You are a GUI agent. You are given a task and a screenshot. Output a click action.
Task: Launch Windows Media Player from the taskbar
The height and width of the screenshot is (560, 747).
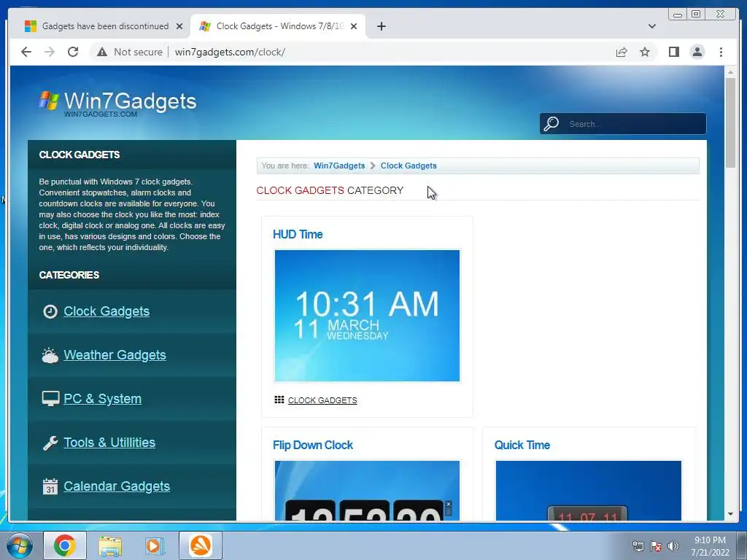coord(153,545)
